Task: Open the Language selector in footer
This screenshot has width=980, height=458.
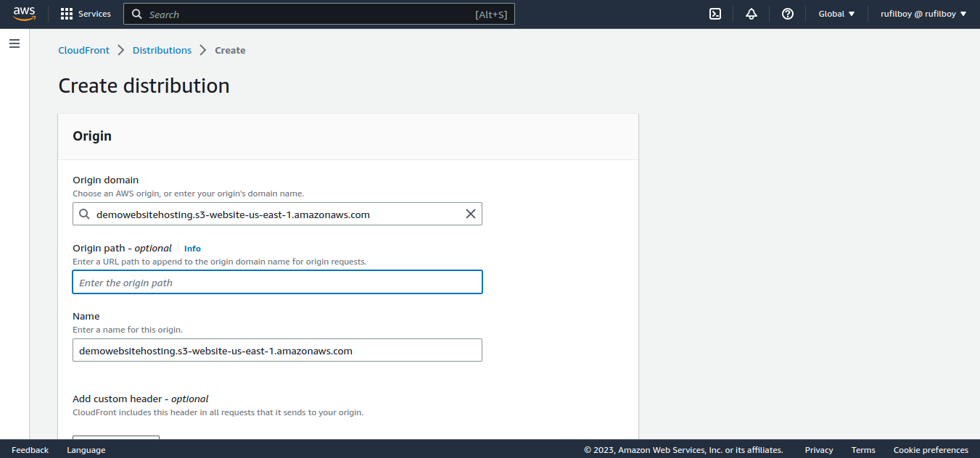Action: pos(86,450)
